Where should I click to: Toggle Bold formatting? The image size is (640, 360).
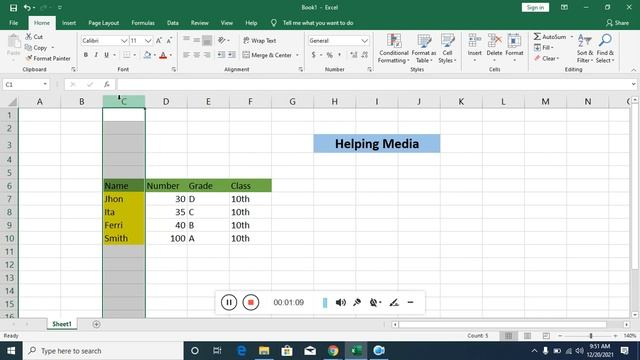pyautogui.click(x=86, y=55)
